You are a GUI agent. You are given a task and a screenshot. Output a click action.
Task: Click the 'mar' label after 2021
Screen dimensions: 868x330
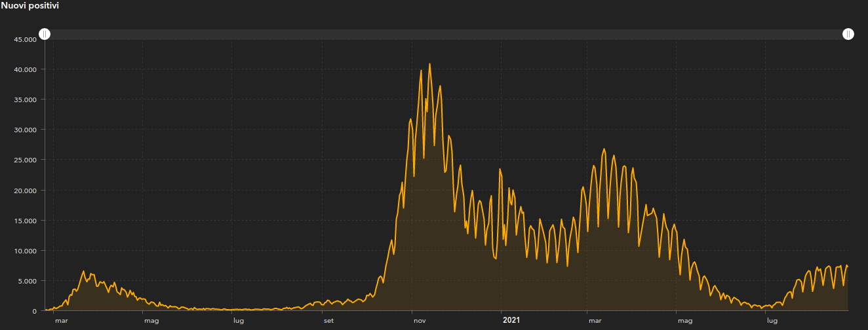pos(595,321)
